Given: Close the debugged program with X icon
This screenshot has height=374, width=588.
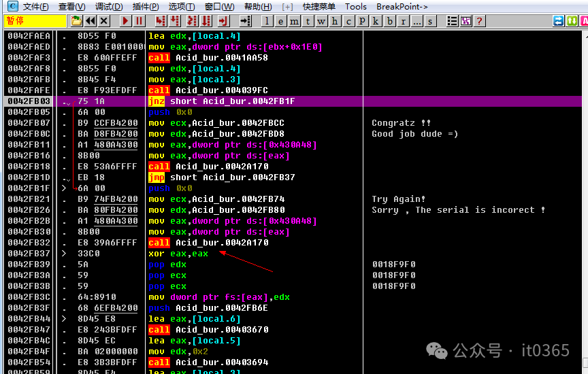Looking at the screenshot, I should [104, 21].
